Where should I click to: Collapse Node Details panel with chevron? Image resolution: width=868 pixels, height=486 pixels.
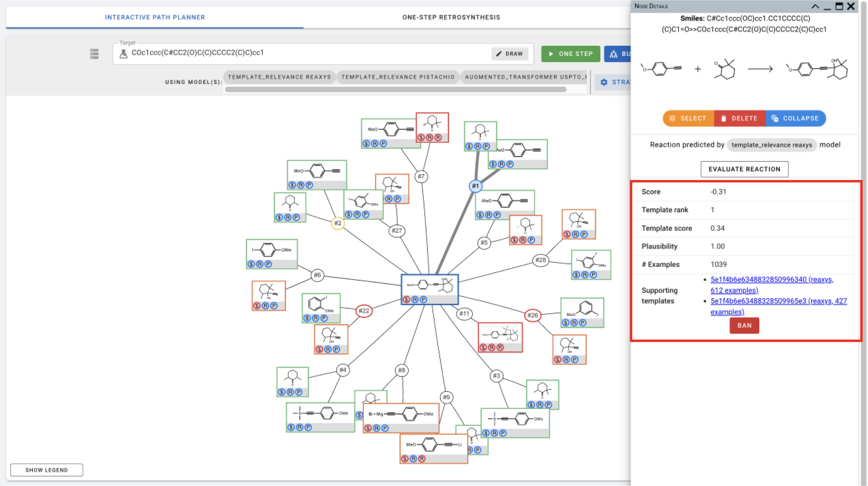(815, 6)
